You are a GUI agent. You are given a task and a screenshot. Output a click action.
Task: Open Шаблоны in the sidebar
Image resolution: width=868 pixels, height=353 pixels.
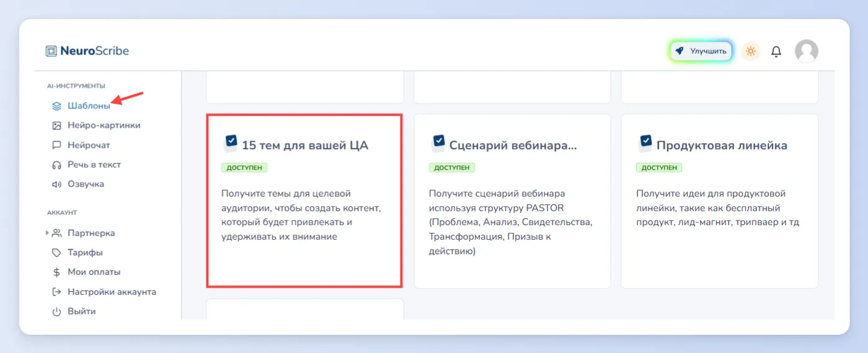tap(89, 106)
